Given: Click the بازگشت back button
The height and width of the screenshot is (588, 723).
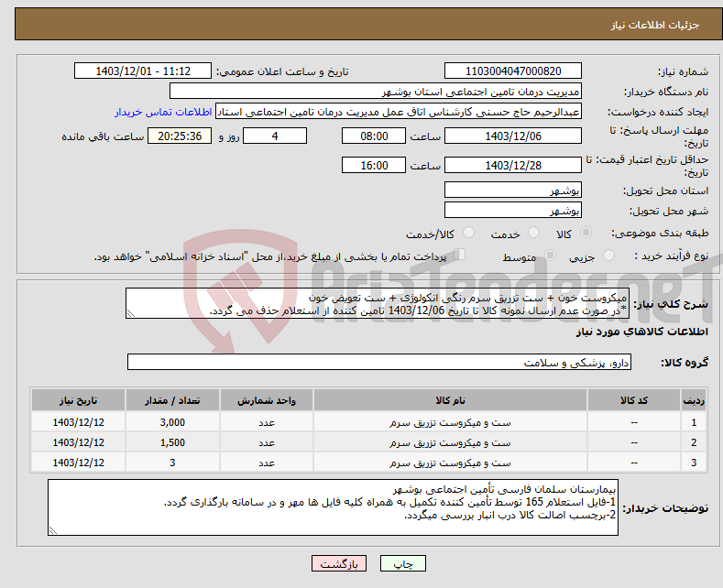Looking at the screenshot, I should [339, 563].
